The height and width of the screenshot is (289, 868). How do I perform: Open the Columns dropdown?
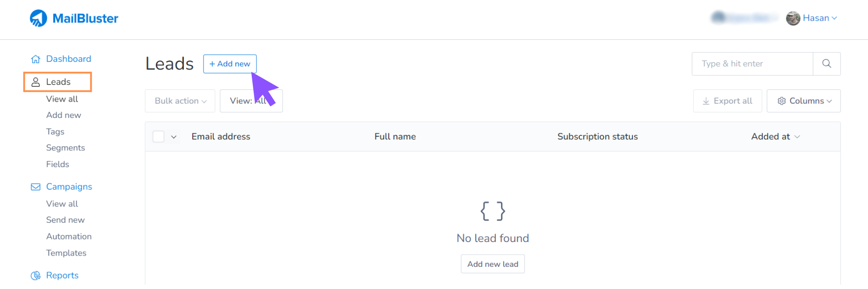[x=803, y=101]
